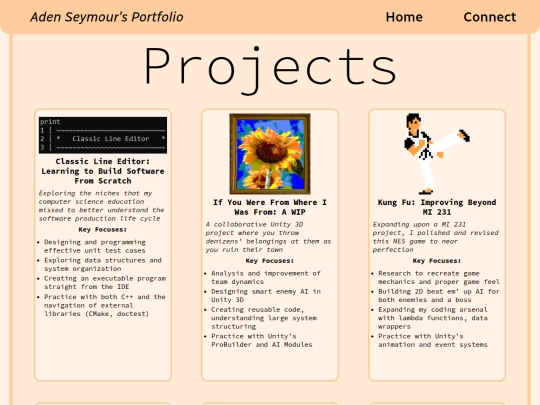The image size is (540, 405).
Task: Click the Classic Line Editor terminal thumbnail
Action: coord(103,135)
